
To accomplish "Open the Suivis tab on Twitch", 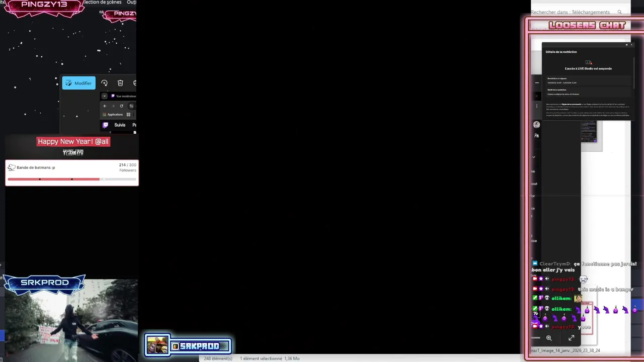I will click(120, 125).
